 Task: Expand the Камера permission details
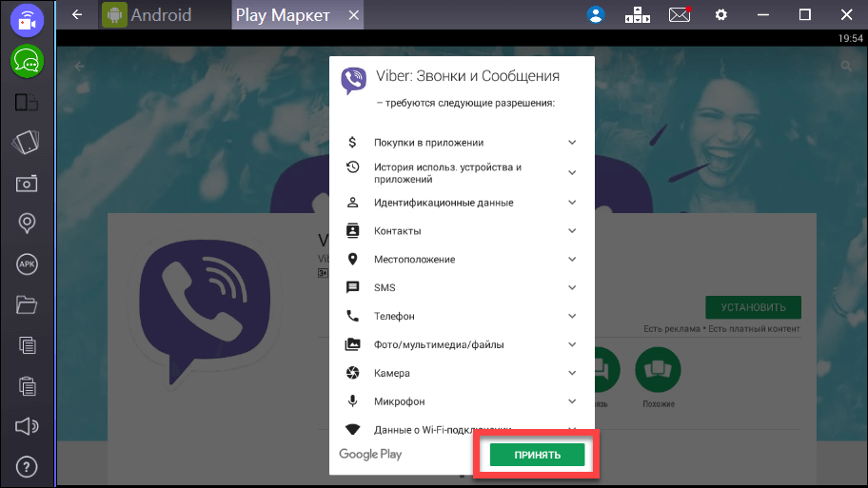pyautogui.click(x=572, y=373)
